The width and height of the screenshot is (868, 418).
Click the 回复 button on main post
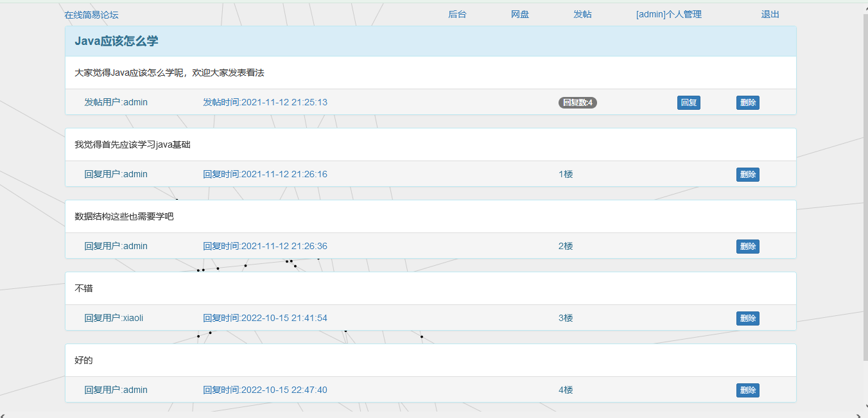pyautogui.click(x=688, y=103)
